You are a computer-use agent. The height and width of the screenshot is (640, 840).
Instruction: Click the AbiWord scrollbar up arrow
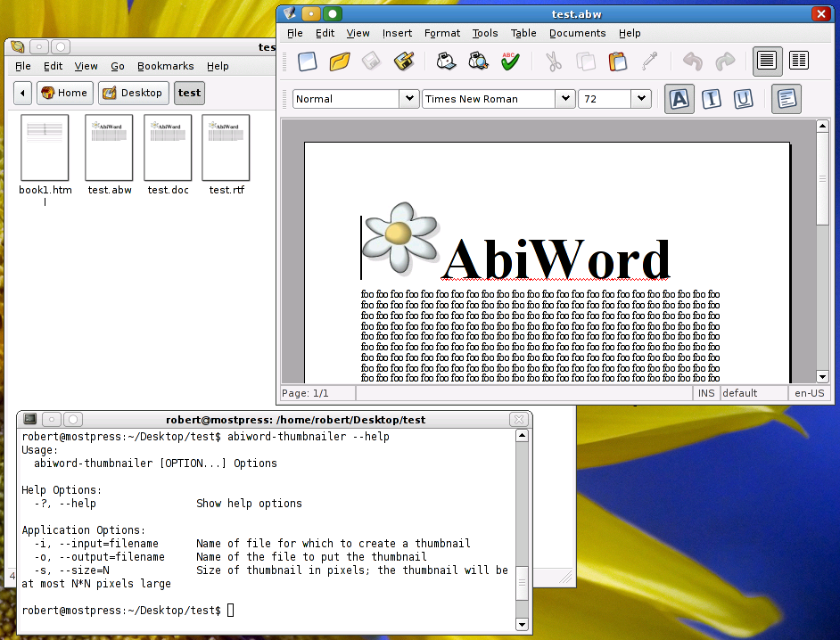(x=822, y=127)
